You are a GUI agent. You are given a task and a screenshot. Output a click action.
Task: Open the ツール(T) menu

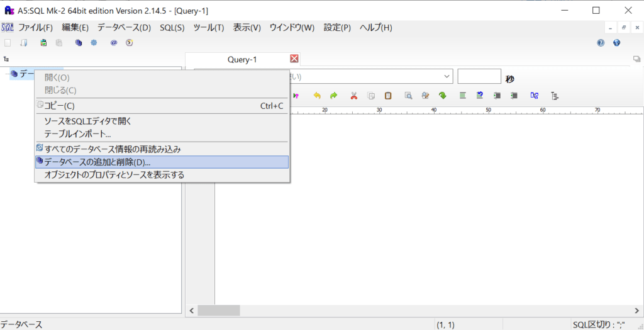[x=209, y=28]
